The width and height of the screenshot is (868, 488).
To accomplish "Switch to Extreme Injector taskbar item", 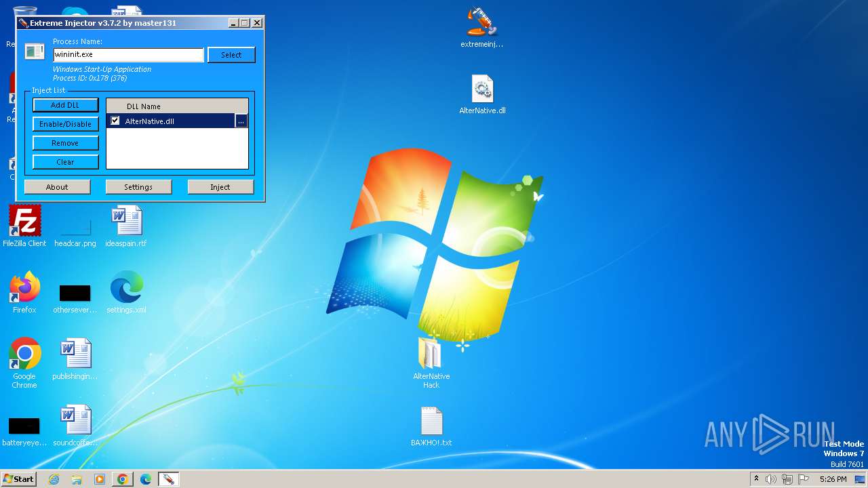I will click(x=168, y=479).
